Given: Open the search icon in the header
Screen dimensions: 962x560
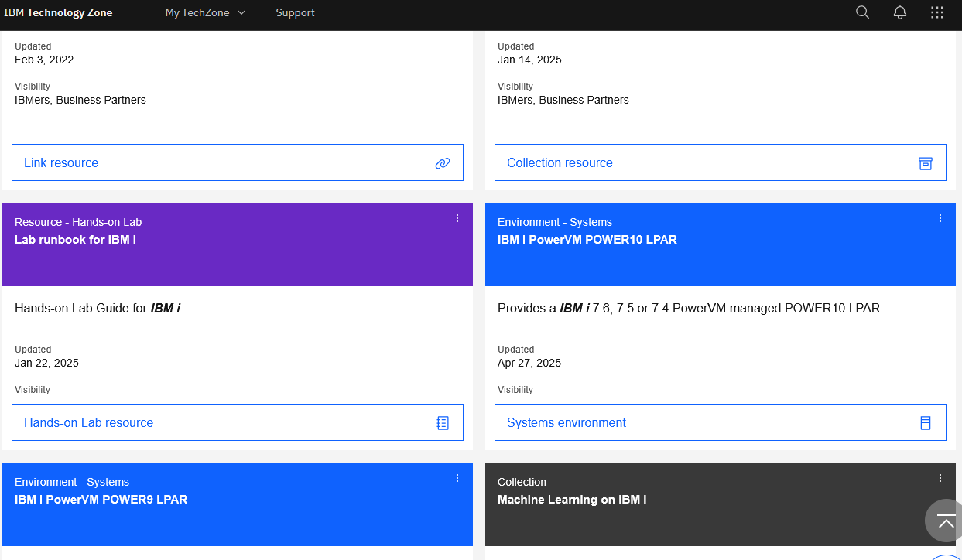Looking at the screenshot, I should (x=862, y=12).
